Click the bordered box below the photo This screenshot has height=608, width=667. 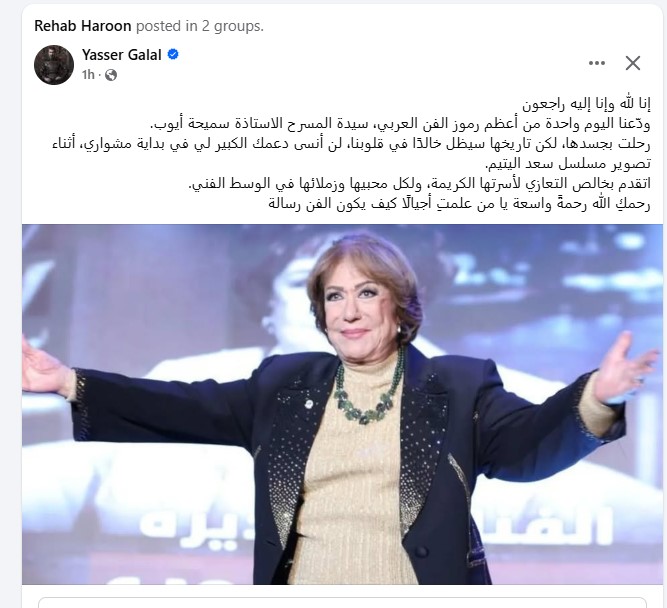tap(342, 602)
